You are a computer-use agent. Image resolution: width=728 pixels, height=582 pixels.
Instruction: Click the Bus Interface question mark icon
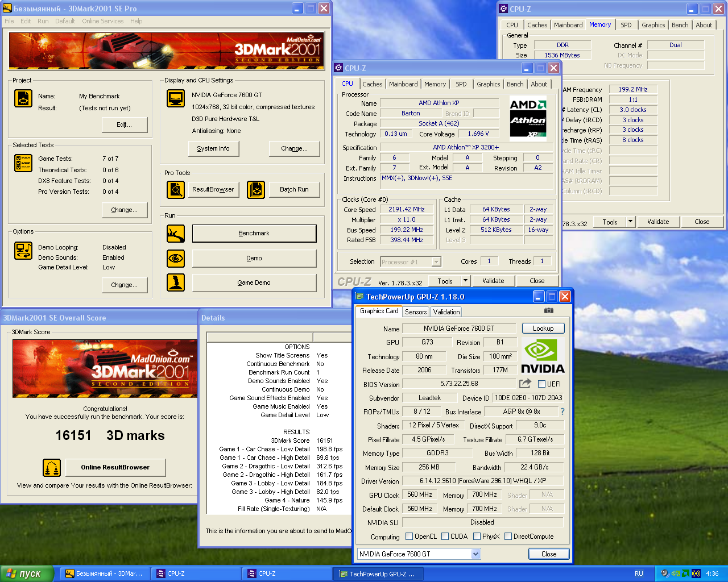click(562, 411)
